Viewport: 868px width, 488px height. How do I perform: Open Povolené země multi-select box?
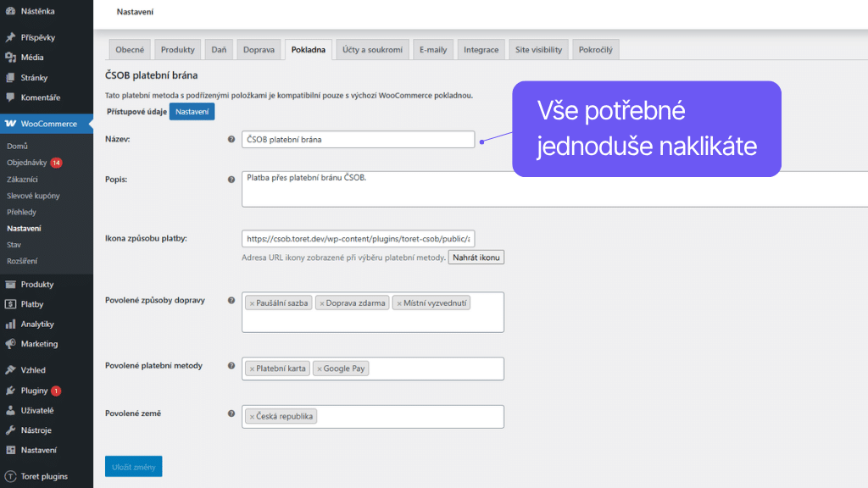pyautogui.click(x=373, y=417)
